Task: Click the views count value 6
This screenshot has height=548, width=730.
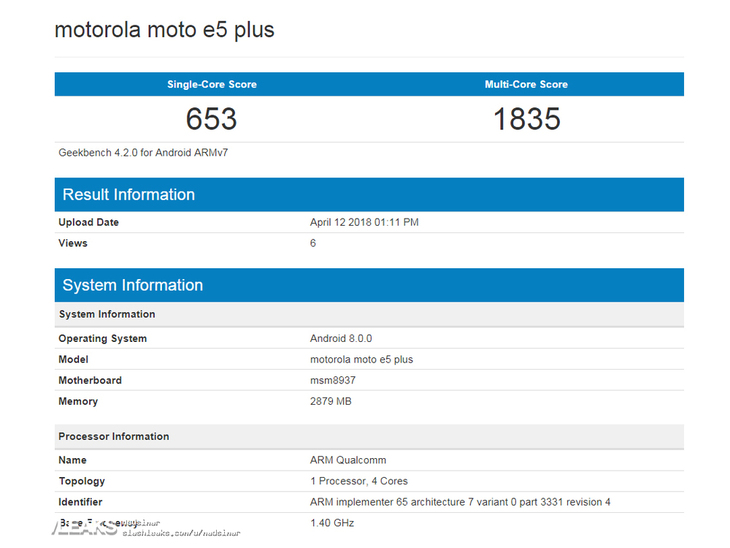Action: (x=313, y=243)
